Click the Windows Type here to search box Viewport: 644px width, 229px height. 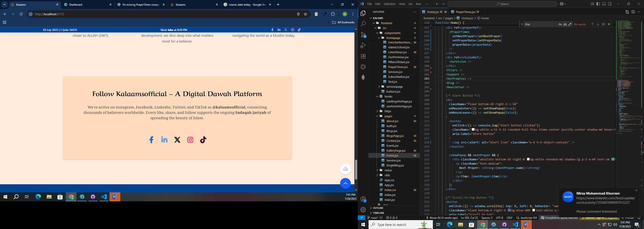pos(401,225)
